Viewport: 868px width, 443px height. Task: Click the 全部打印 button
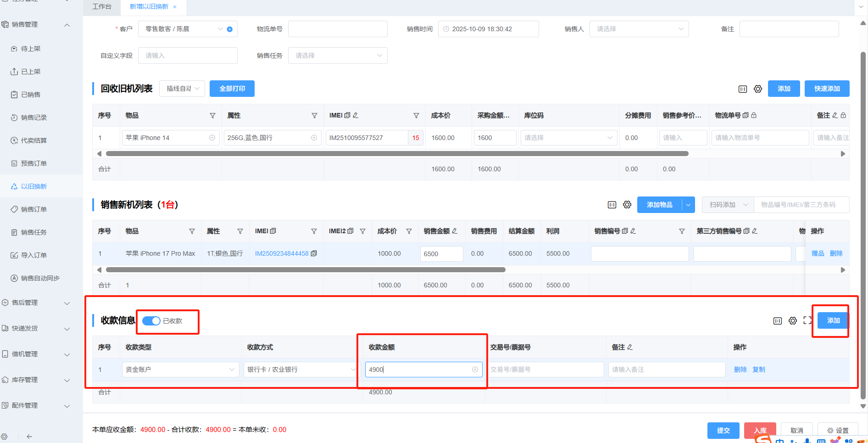click(x=232, y=89)
